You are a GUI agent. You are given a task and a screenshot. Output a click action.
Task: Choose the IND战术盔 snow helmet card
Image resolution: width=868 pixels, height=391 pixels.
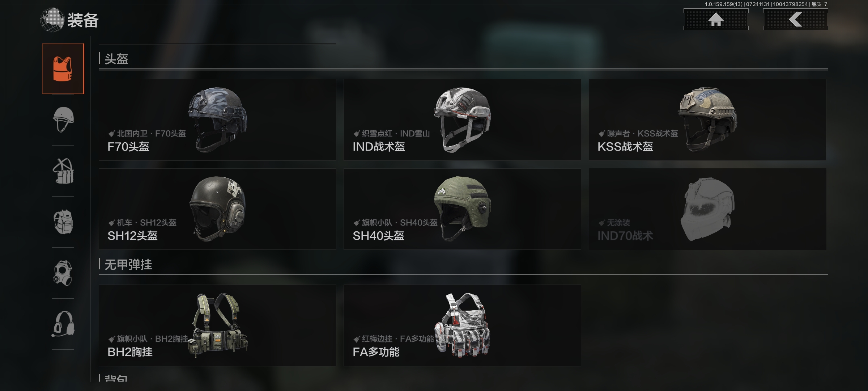tap(462, 120)
